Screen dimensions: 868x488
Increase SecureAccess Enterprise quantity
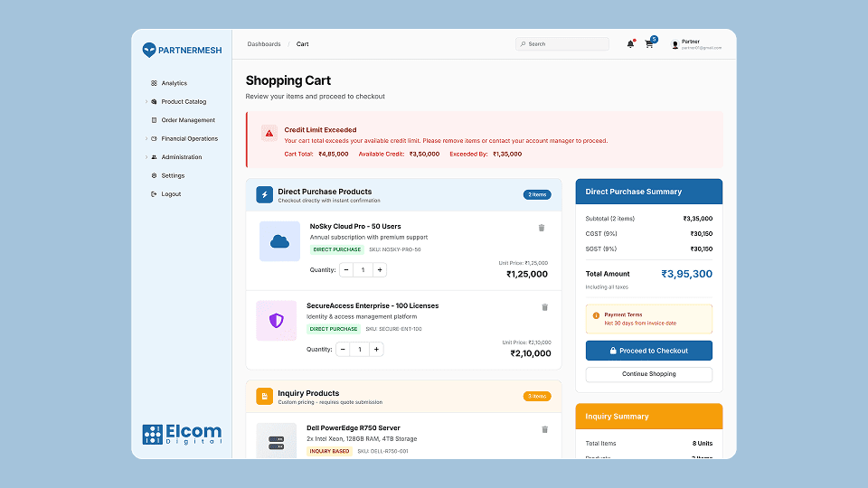pos(376,349)
